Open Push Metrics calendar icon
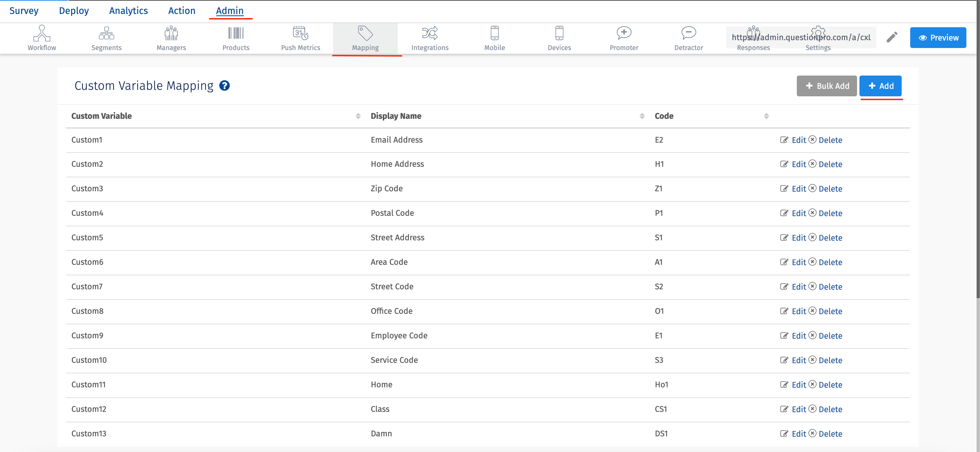Screen dimensions: 980x452 [300, 33]
